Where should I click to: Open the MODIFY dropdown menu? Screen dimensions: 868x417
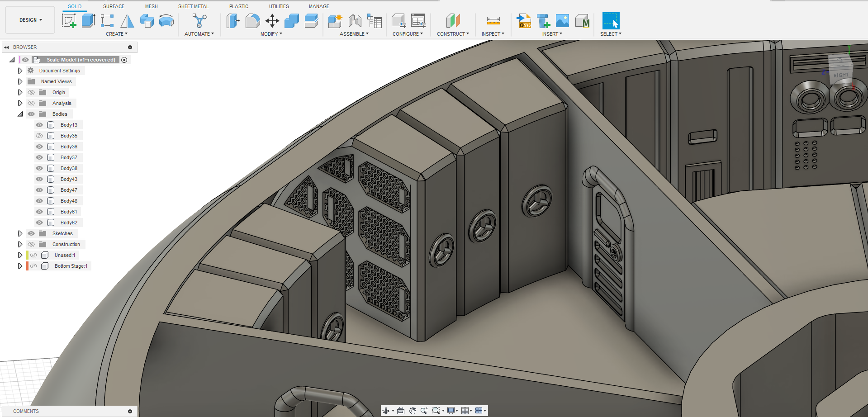tap(271, 34)
